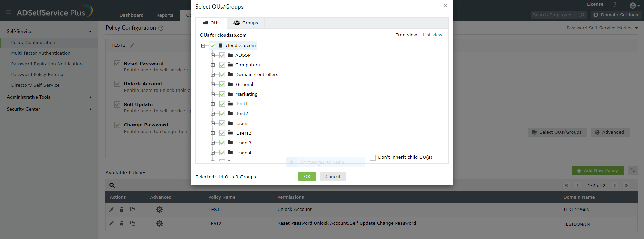Expand the Test1 tree node
This screenshot has height=239, width=644.
point(213,104)
